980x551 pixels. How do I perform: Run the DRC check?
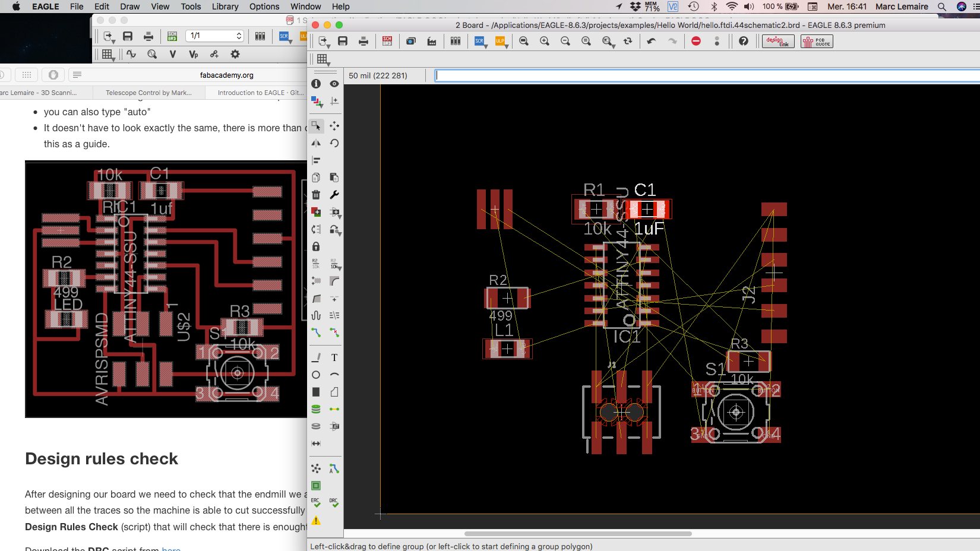[x=334, y=502]
